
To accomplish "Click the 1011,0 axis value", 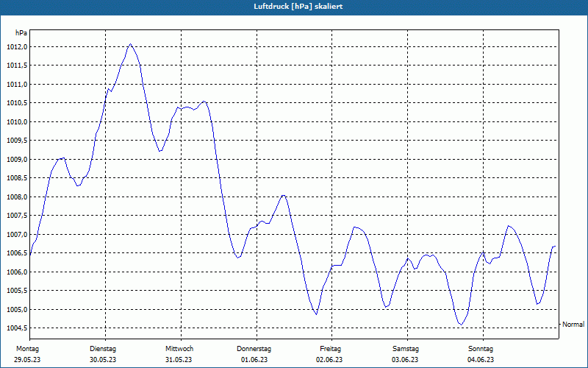I will coord(17,85).
